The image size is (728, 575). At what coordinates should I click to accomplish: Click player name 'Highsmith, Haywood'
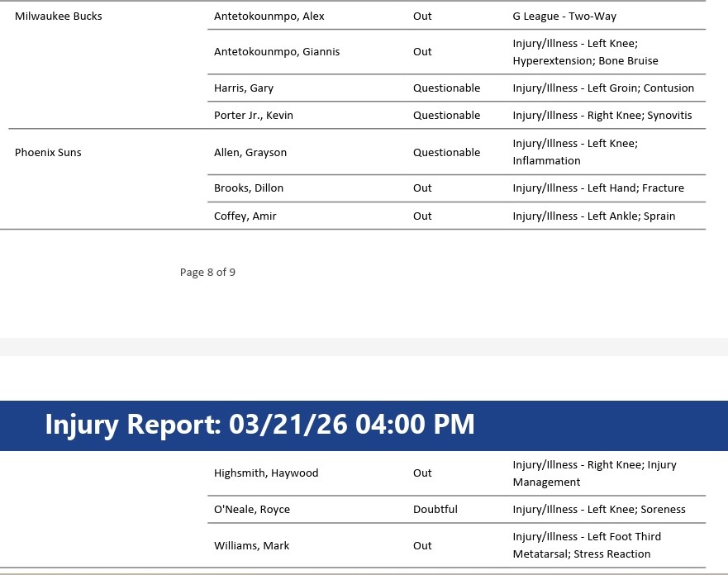[x=266, y=473]
